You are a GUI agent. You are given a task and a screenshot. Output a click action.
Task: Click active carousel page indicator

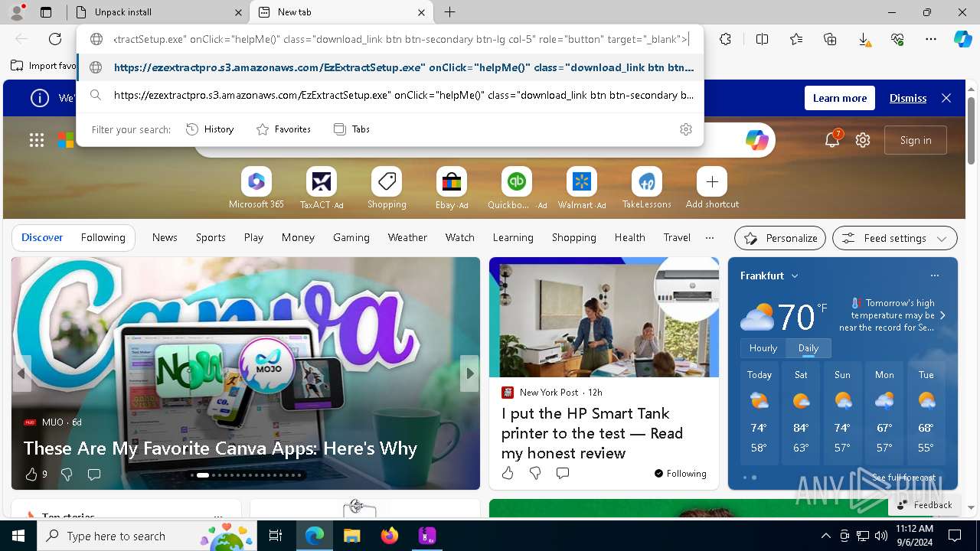pyautogui.click(x=202, y=475)
